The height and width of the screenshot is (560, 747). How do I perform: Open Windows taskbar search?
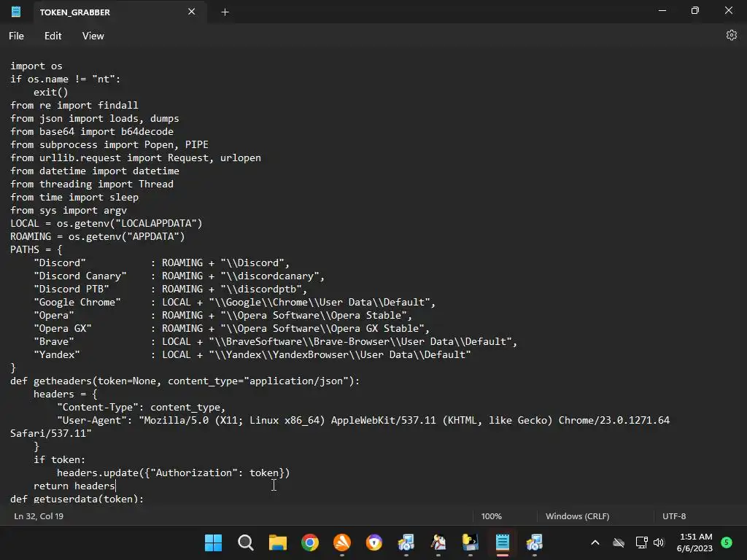click(245, 542)
